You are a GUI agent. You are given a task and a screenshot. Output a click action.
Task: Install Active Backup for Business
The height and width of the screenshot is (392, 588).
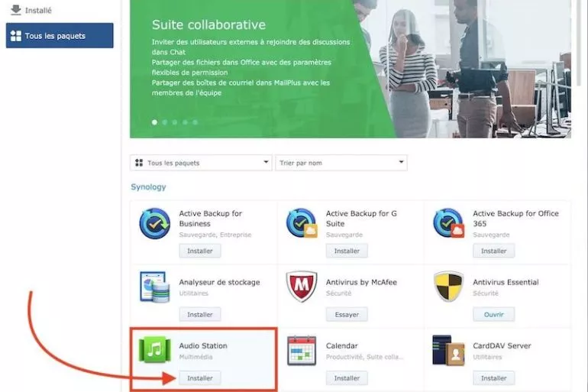(x=200, y=251)
